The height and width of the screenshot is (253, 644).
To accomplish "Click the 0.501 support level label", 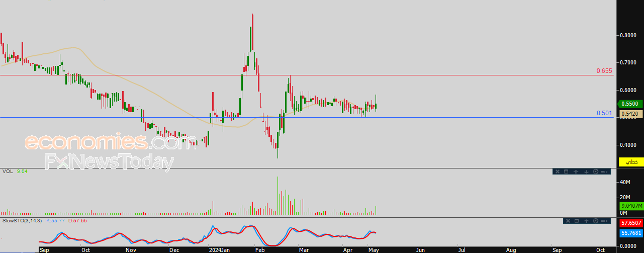I will pos(604,113).
